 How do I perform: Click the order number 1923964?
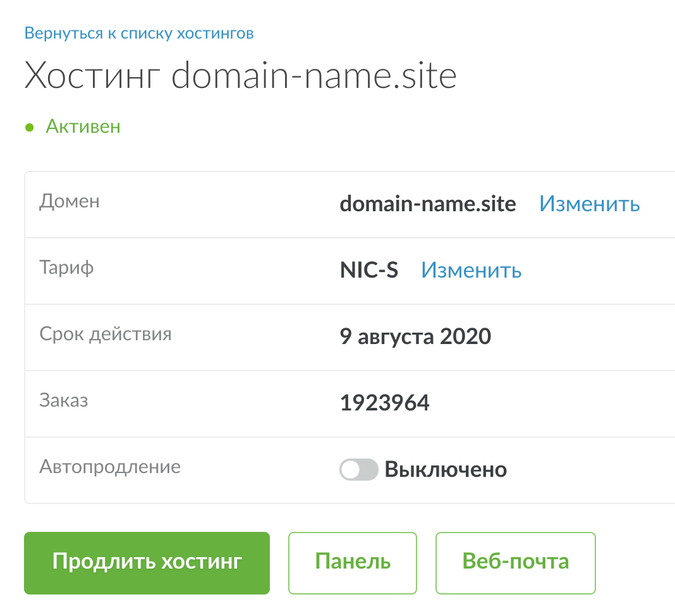tap(384, 403)
